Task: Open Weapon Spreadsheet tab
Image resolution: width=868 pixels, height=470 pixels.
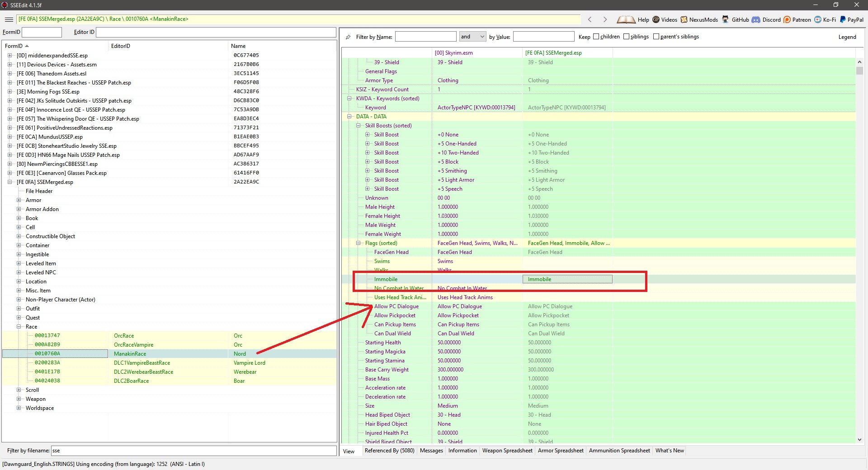Action: tap(507, 451)
